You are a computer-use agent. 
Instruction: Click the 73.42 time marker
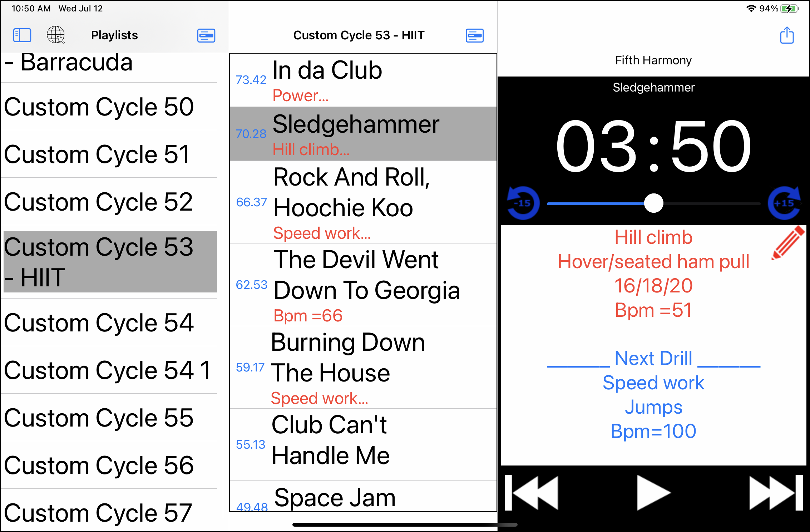tap(251, 80)
